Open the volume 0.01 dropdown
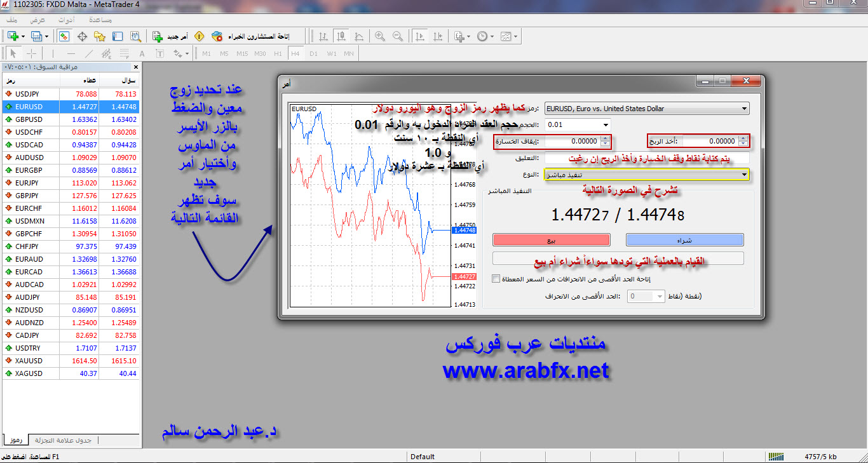 (x=604, y=124)
